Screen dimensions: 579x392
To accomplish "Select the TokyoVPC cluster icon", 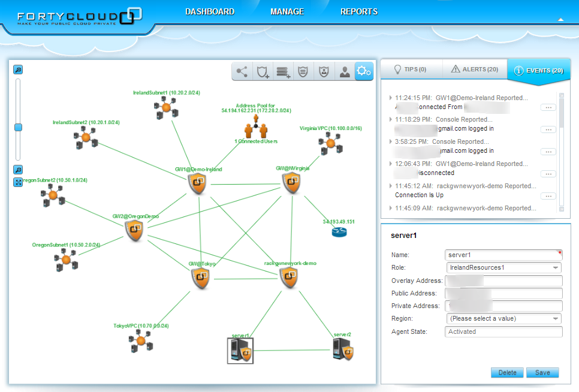I will [141, 340].
